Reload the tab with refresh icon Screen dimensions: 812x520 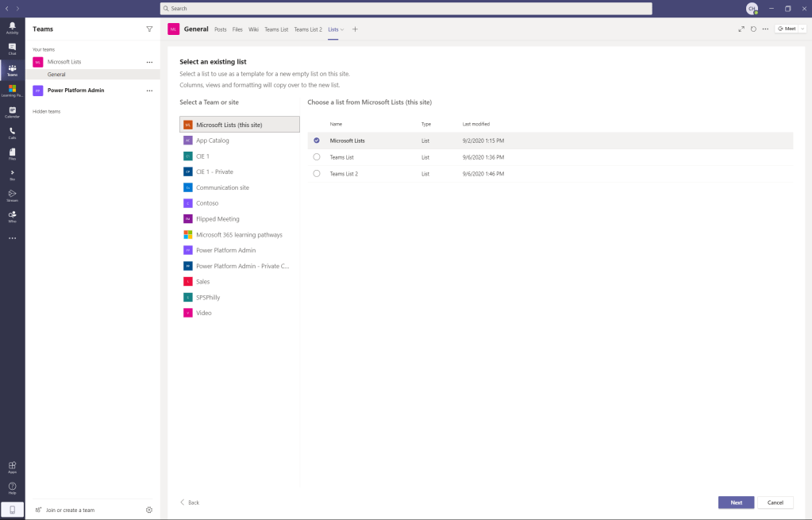click(753, 29)
